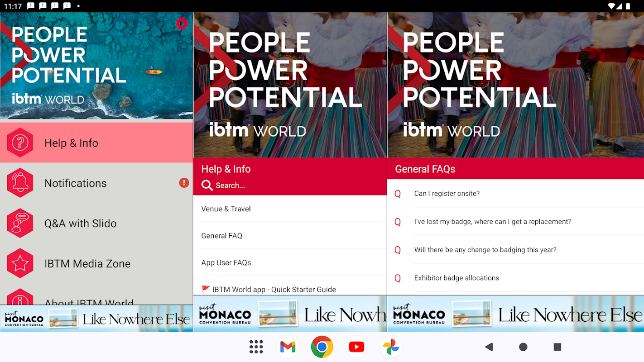Image resolution: width=644 pixels, height=362 pixels.
Task: Select Help & Info in the side menu
Action: 96,143
